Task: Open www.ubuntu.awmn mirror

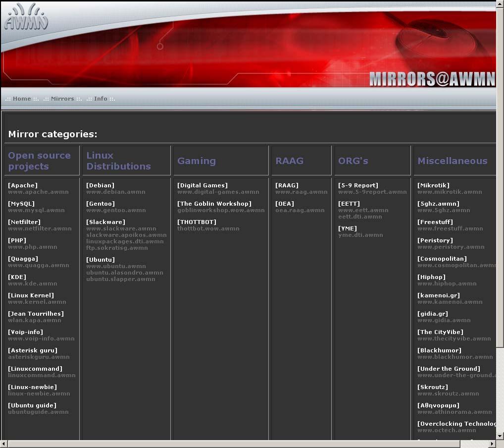Action: point(116,266)
